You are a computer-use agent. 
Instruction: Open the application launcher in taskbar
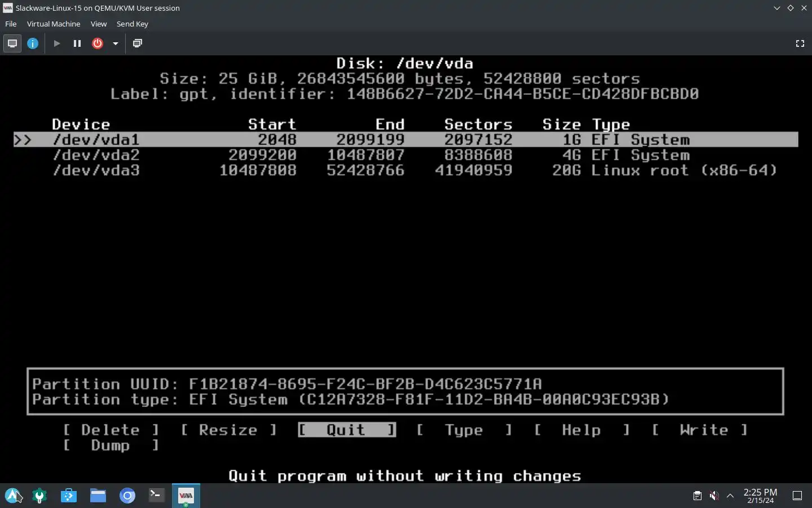pos(12,496)
